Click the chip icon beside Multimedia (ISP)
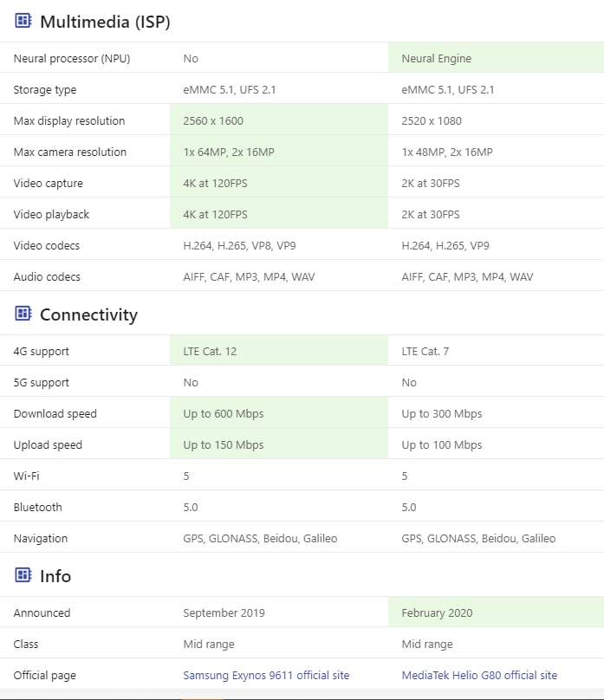This screenshot has height=700, width=604. 23,21
